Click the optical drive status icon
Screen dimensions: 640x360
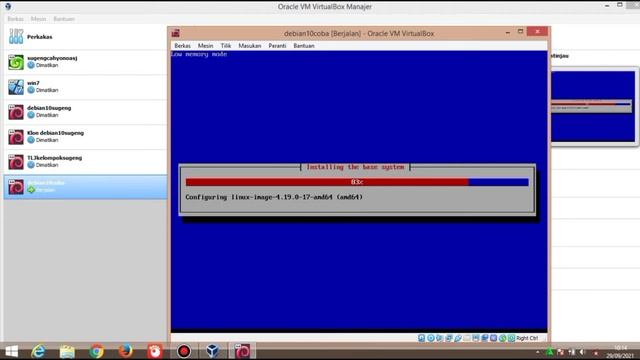click(431, 338)
